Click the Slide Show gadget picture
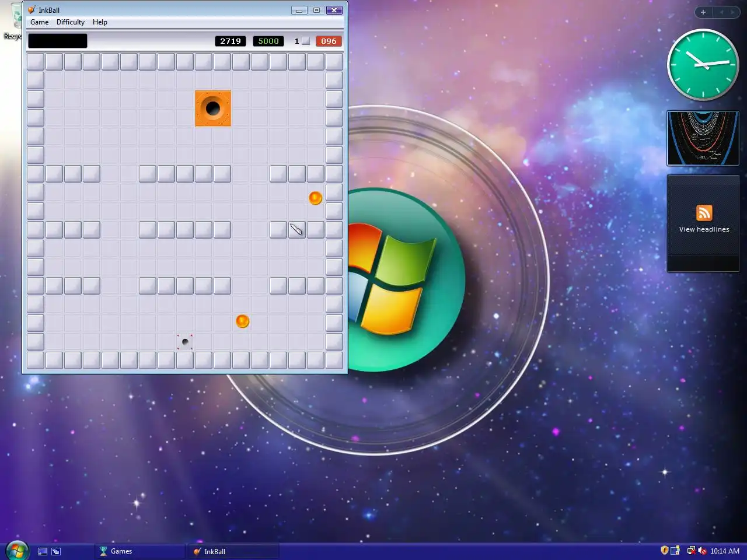 tap(703, 138)
